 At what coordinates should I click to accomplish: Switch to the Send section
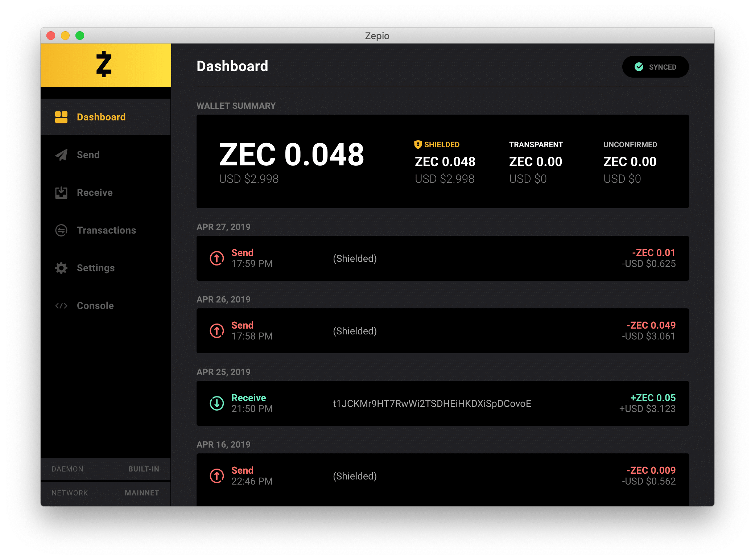point(88,155)
